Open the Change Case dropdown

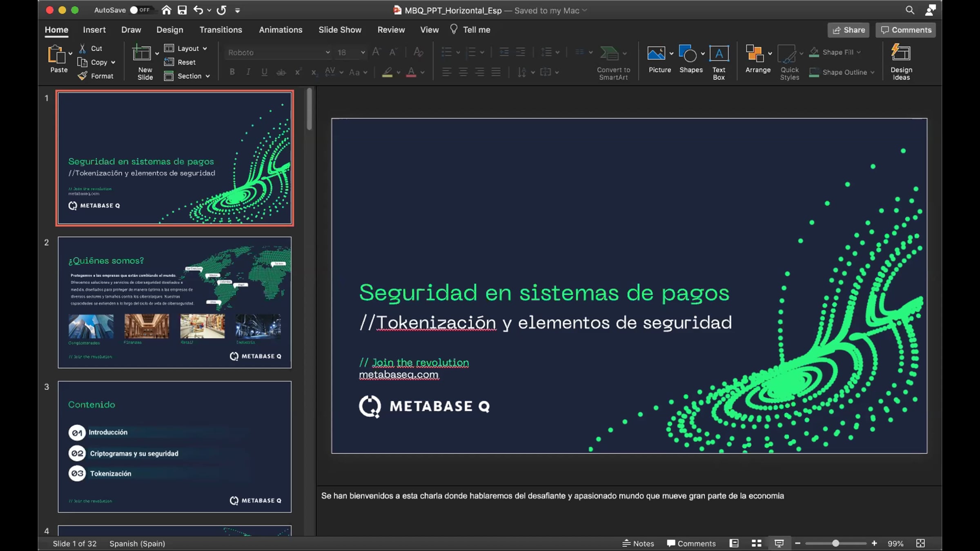[358, 72]
